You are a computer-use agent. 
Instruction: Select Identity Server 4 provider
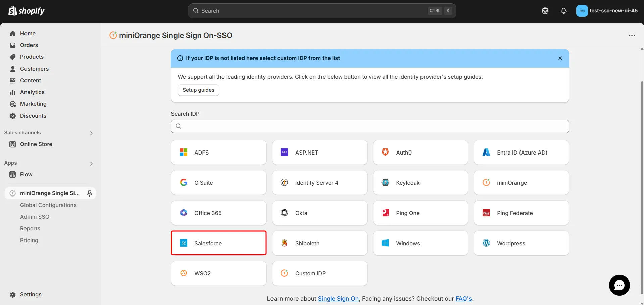[319, 183]
